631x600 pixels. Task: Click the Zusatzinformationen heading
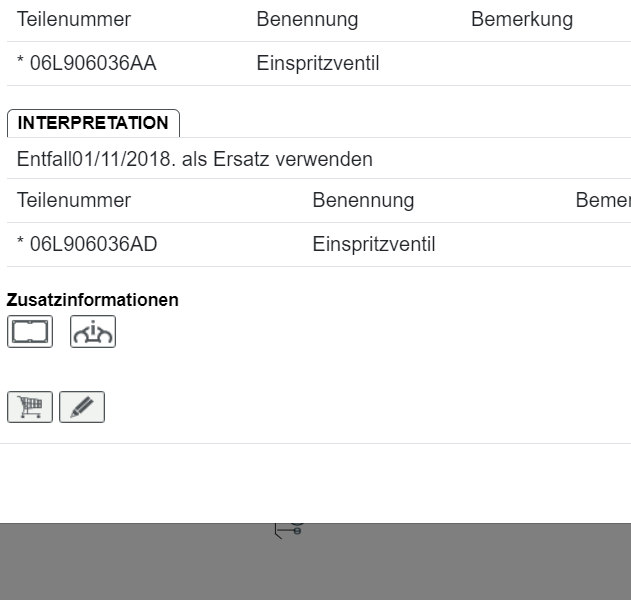(x=93, y=300)
